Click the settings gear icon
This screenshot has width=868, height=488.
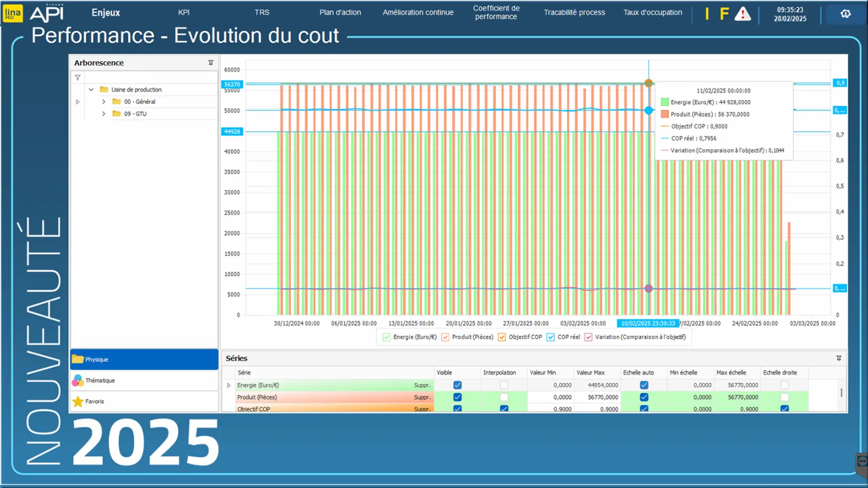coord(846,14)
